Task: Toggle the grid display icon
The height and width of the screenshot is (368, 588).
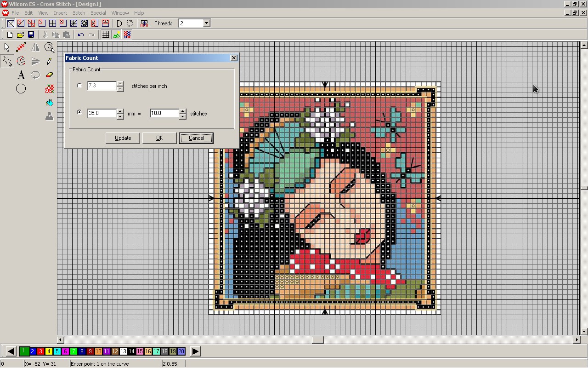Action: (106, 35)
